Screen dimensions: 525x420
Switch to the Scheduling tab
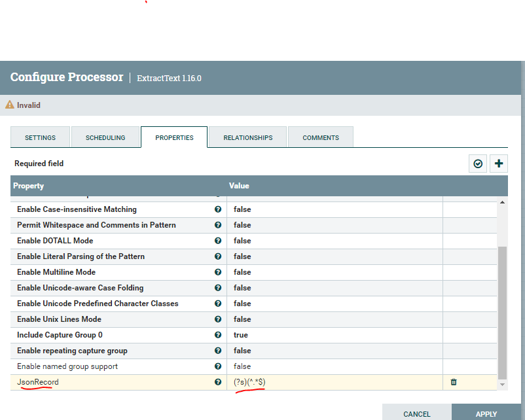point(105,138)
